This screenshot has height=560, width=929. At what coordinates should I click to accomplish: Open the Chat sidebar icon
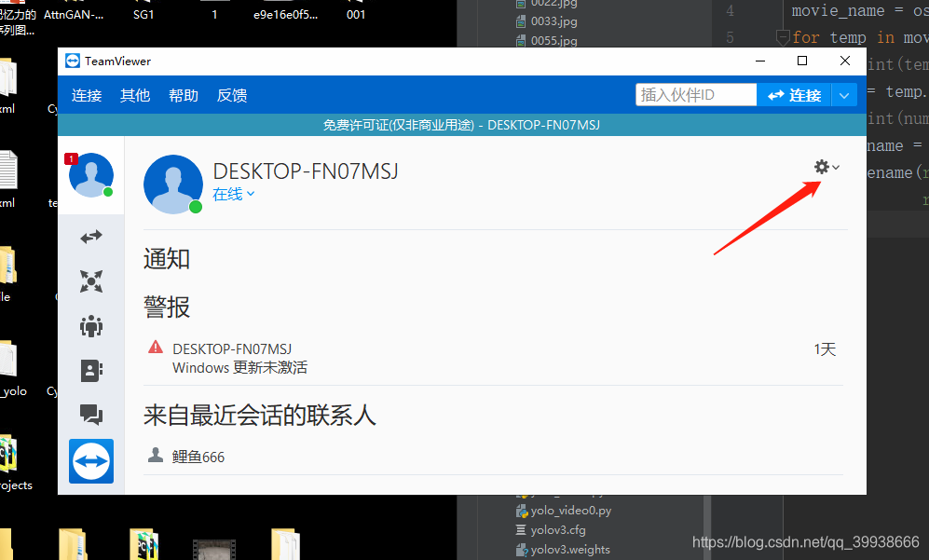point(91,415)
